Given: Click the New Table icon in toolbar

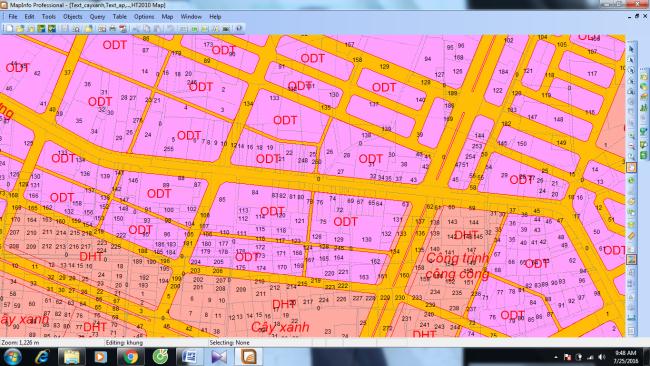Looking at the screenshot, I should pyautogui.click(x=9, y=29).
